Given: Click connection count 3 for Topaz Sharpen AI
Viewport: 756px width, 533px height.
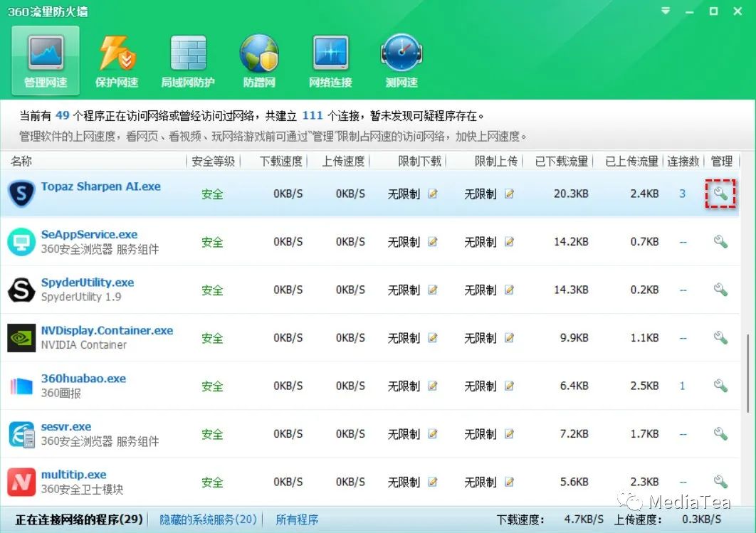Looking at the screenshot, I should click(682, 194).
